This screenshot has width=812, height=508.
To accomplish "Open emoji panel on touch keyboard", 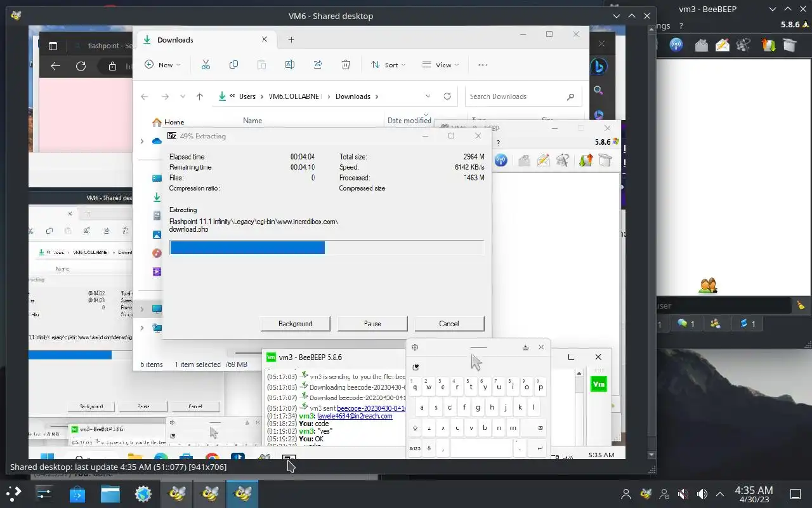I will [416, 367].
